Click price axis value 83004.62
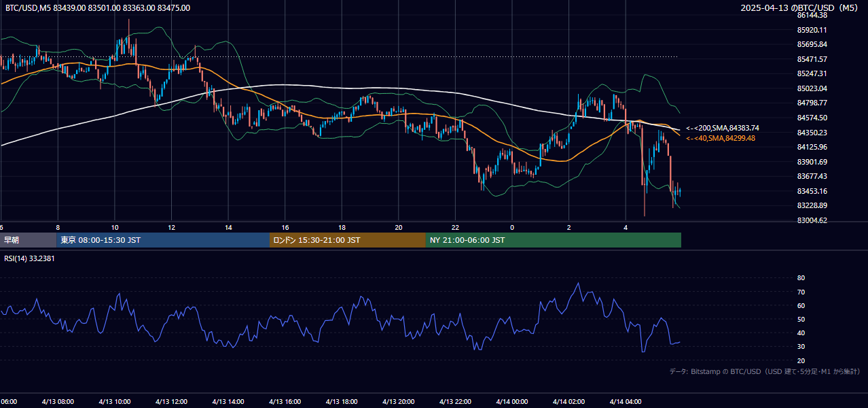 812,220
